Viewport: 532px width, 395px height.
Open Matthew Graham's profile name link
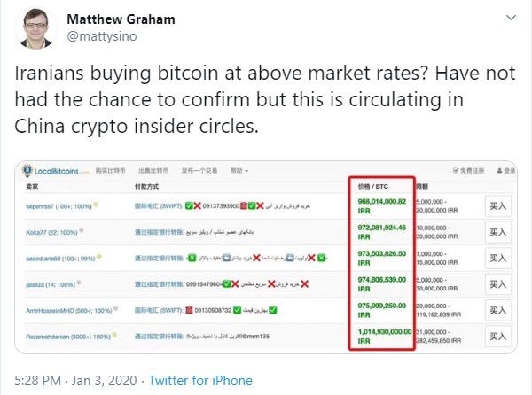[121, 19]
